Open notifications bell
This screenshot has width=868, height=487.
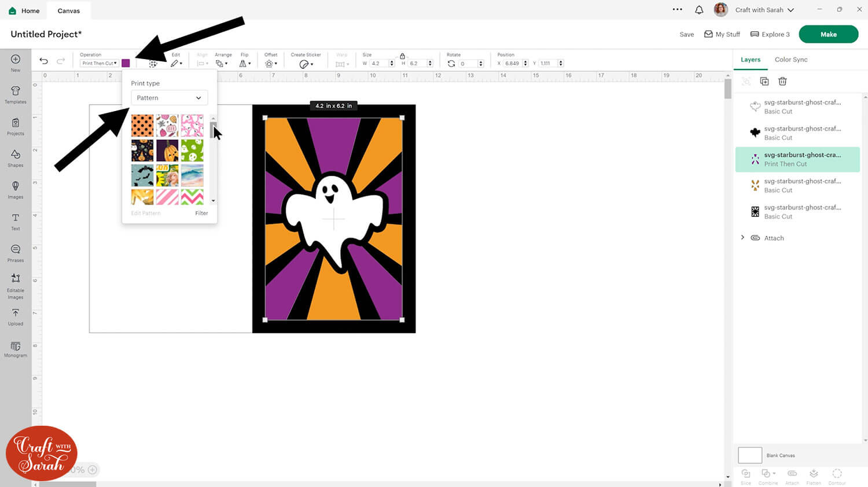(699, 10)
